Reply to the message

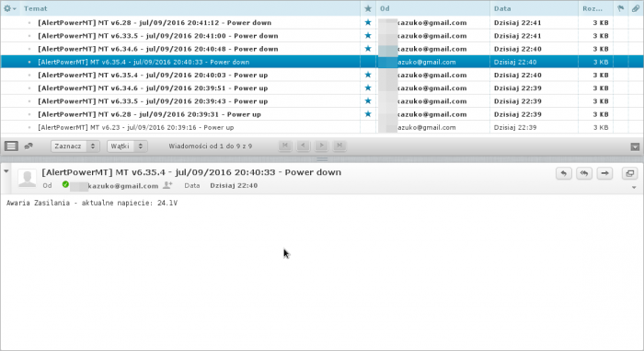coord(564,173)
